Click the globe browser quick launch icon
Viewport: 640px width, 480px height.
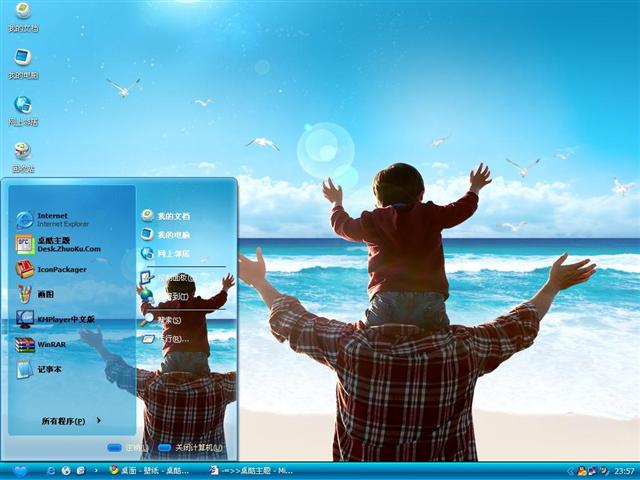click(66, 471)
